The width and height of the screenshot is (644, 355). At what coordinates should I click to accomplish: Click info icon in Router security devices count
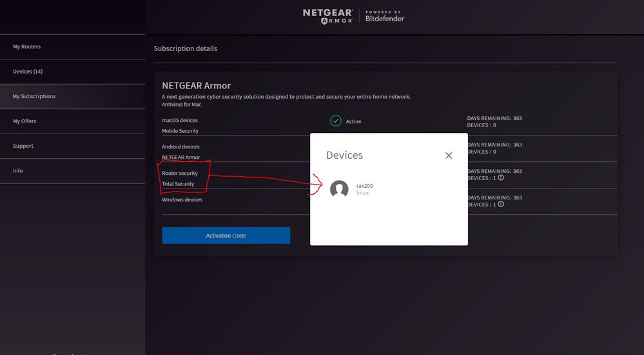501,177
